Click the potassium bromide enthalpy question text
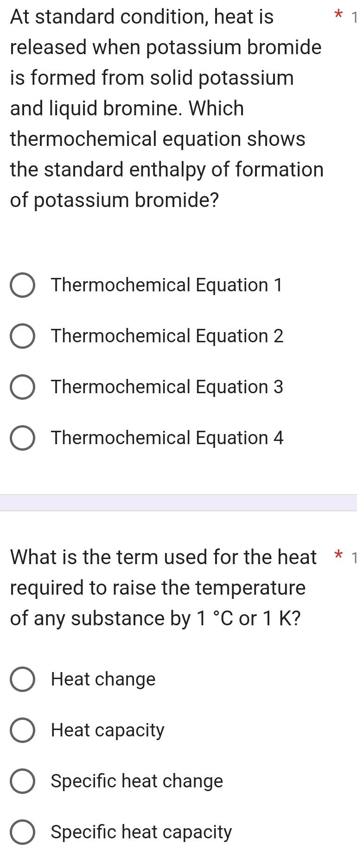The image size is (357, 868). tap(166, 108)
